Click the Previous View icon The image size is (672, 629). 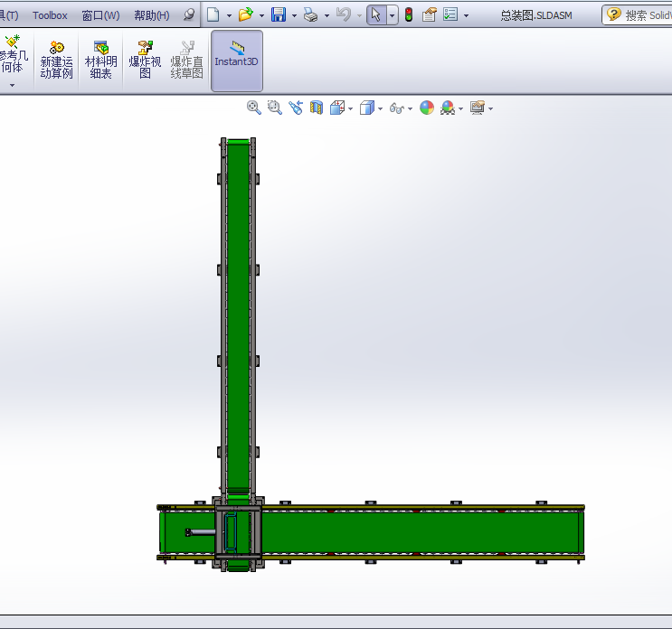tap(296, 108)
